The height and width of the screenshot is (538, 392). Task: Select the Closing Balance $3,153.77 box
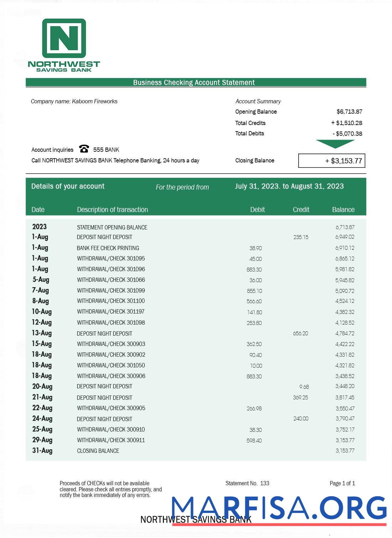pyautogui.click(x=332, y=161)
